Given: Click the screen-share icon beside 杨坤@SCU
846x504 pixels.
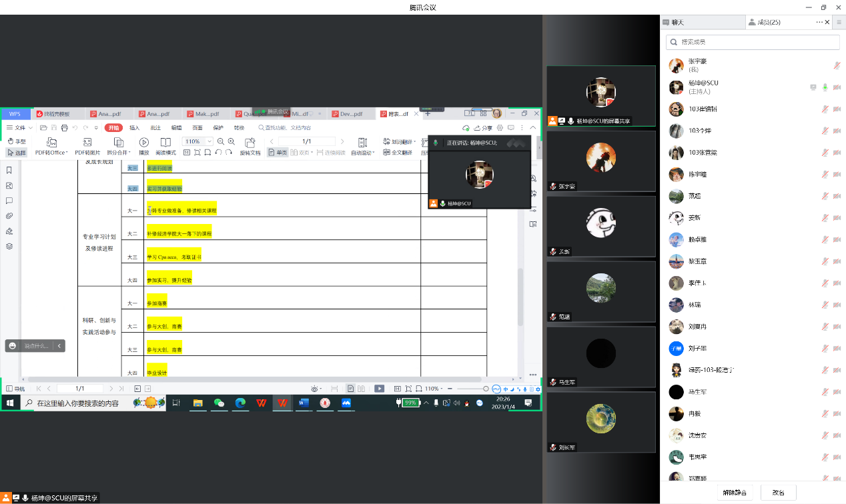Looking at the screenshot, I should pos(813,87).
